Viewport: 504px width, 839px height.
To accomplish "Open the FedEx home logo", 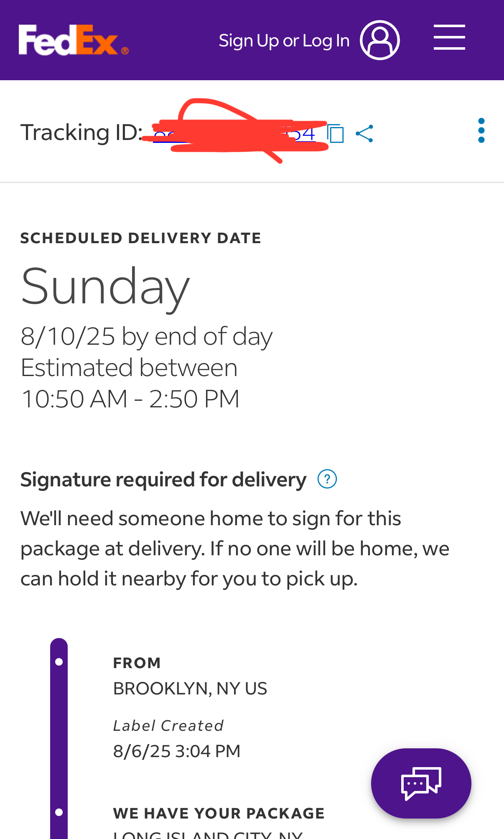I will point(74,40).
